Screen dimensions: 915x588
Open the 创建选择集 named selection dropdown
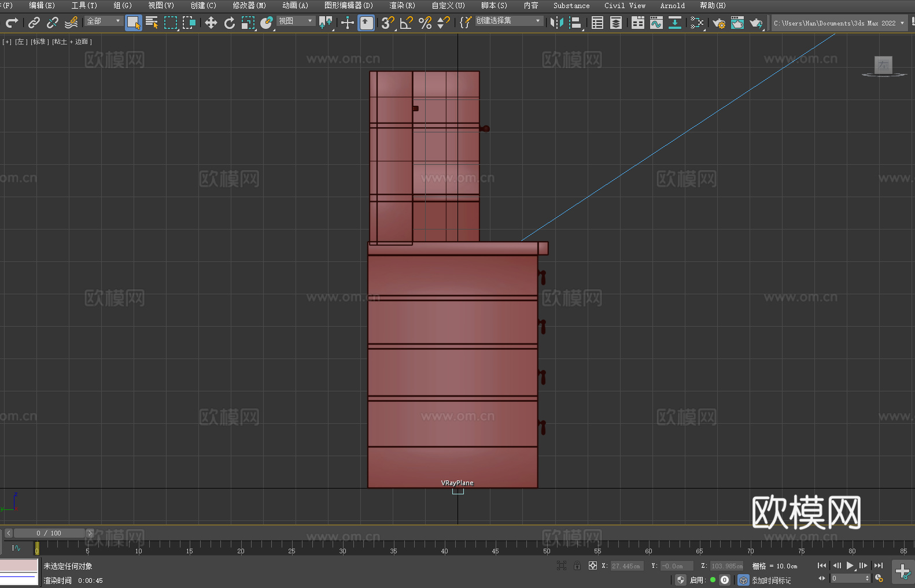point(509,21)
